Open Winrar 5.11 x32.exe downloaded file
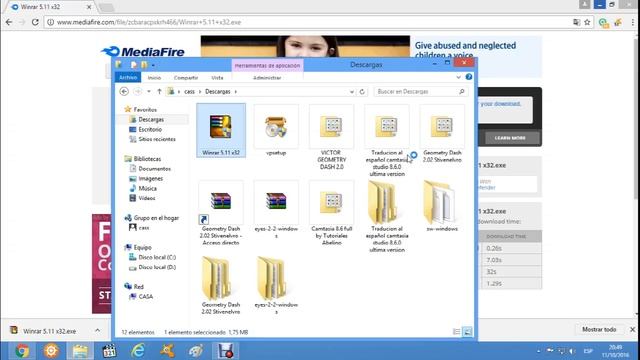 click(x=49, y=331)
